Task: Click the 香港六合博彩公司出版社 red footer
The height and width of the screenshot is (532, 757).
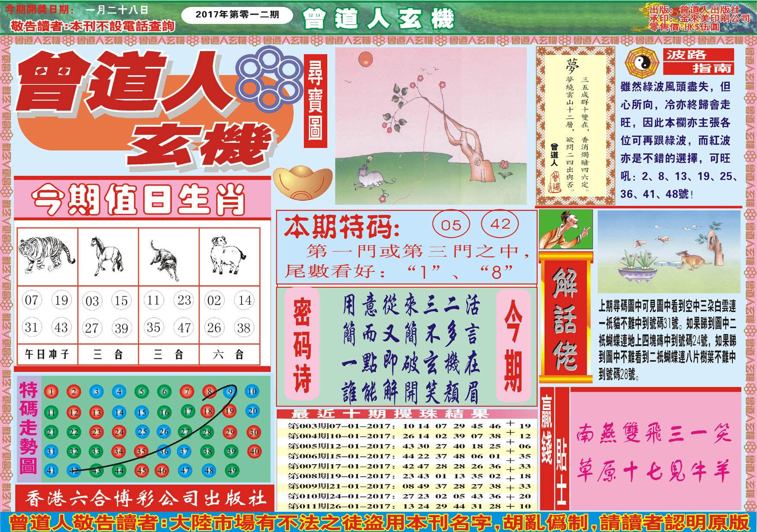Action: tap(145, 499)
